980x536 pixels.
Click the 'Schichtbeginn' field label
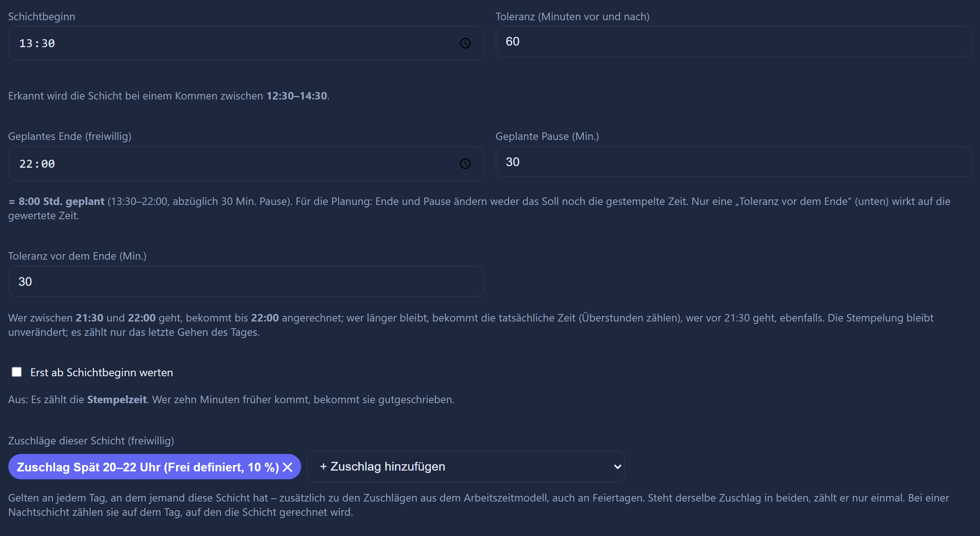[42, 17]
